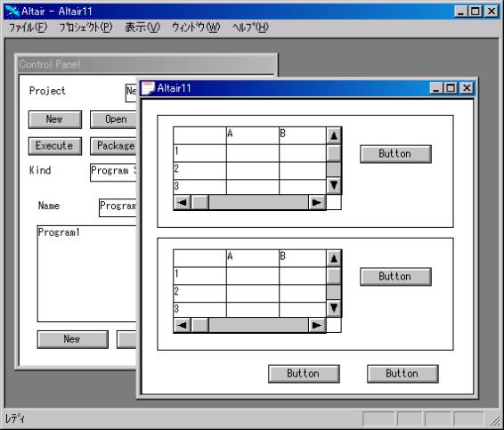The image size is (504, 430).
Task: Click the Button beside the upper grid
Action: click(395, 154)
